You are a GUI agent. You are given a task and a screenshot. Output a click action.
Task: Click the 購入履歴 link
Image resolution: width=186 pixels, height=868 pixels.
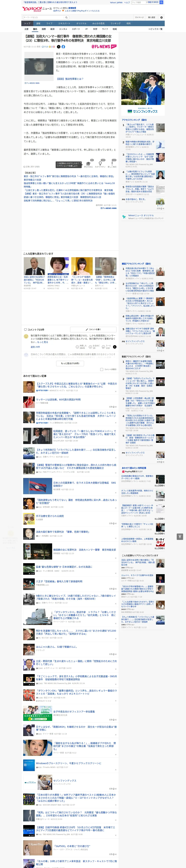pyautogui.click(x=152, y=18)
